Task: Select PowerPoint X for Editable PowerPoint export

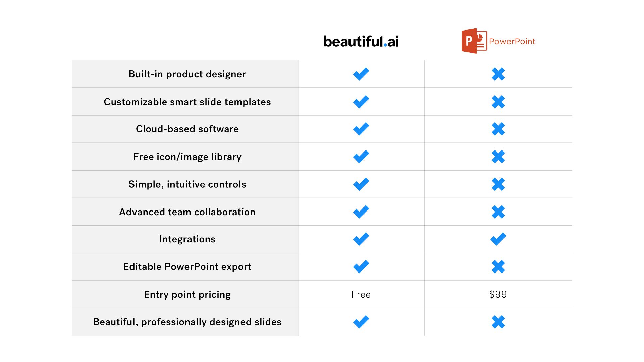Action: pos(498,266)
